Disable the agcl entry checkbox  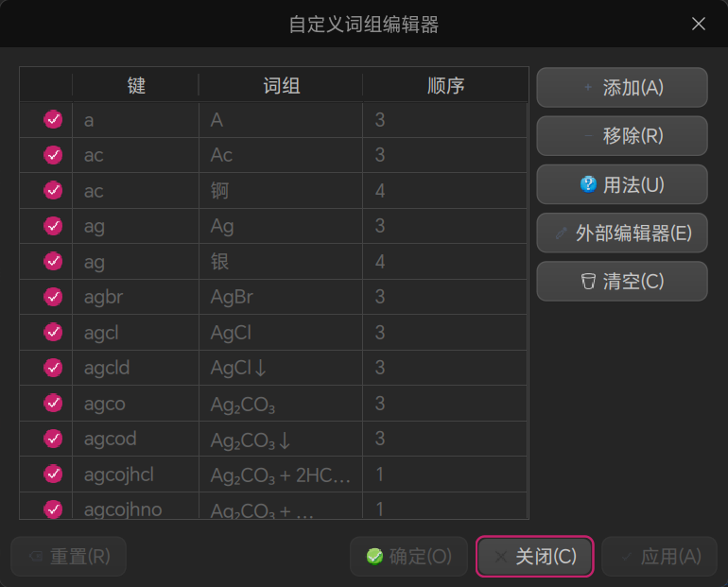(x=53, y=332)
